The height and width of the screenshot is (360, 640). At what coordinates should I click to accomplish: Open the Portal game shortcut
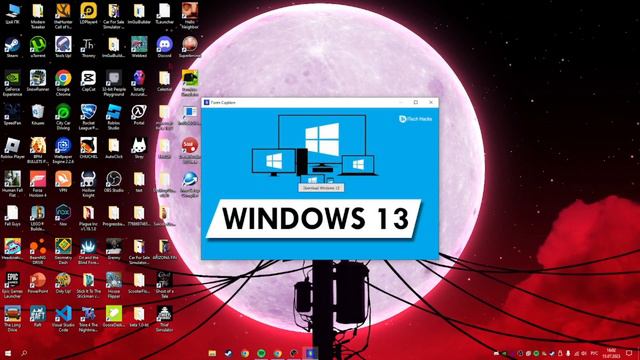click(x=139, y=114)
